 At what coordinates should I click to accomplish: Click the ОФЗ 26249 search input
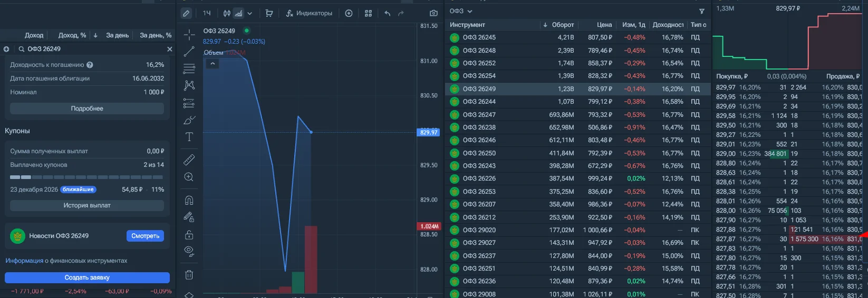[x=95, y=49]
